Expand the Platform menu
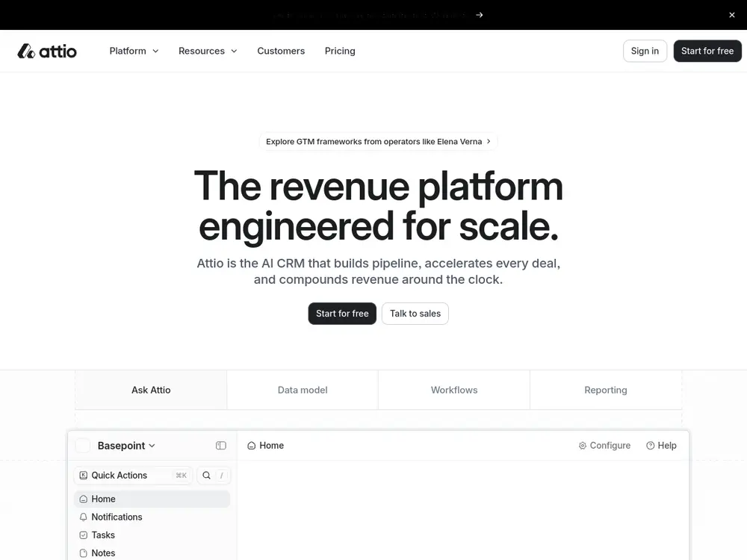The width and height of the screenshot is (747, 560). 134,51
